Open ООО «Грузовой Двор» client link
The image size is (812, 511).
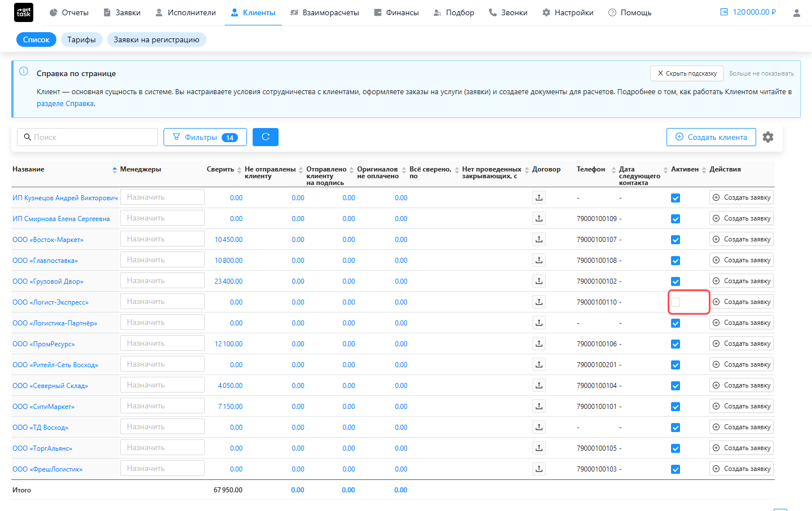coord(48,281)
